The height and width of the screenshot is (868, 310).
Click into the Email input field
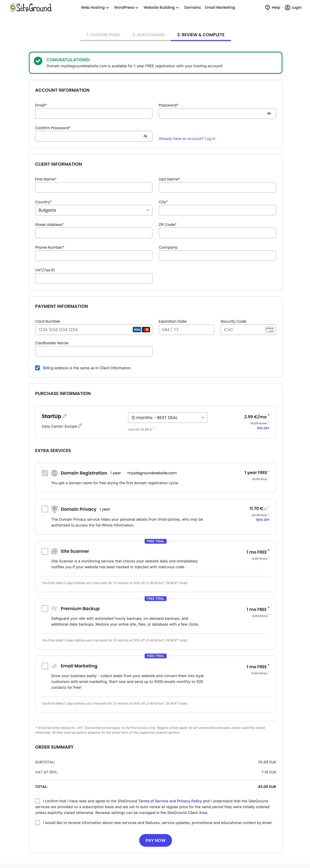pos(94,114)
